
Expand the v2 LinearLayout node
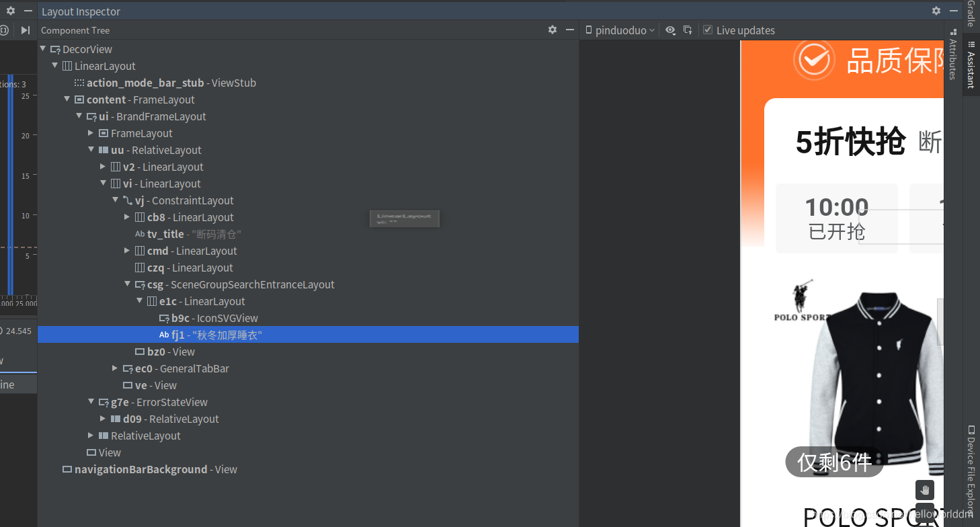tap(104, 166)
